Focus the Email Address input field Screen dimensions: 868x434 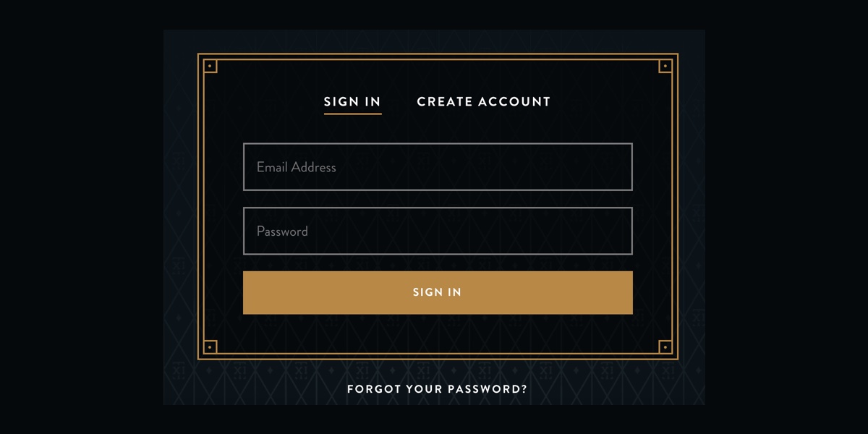click(x=438, y=167)
